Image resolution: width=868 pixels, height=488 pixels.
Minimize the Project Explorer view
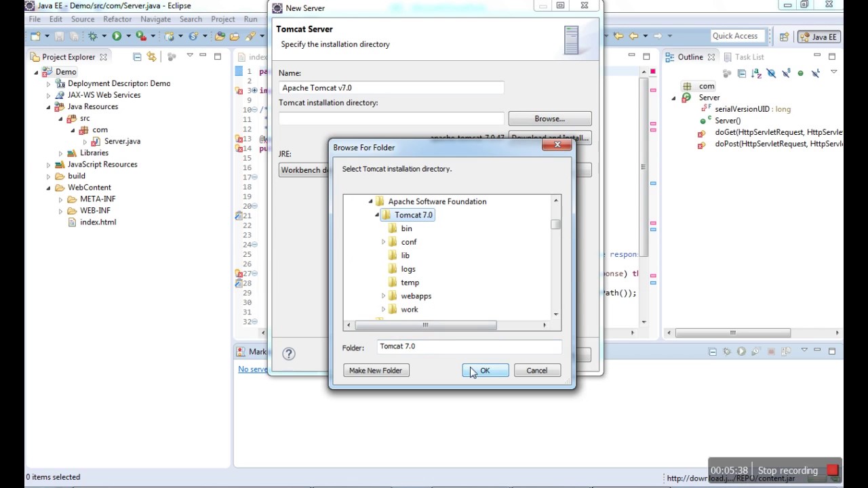203,56
